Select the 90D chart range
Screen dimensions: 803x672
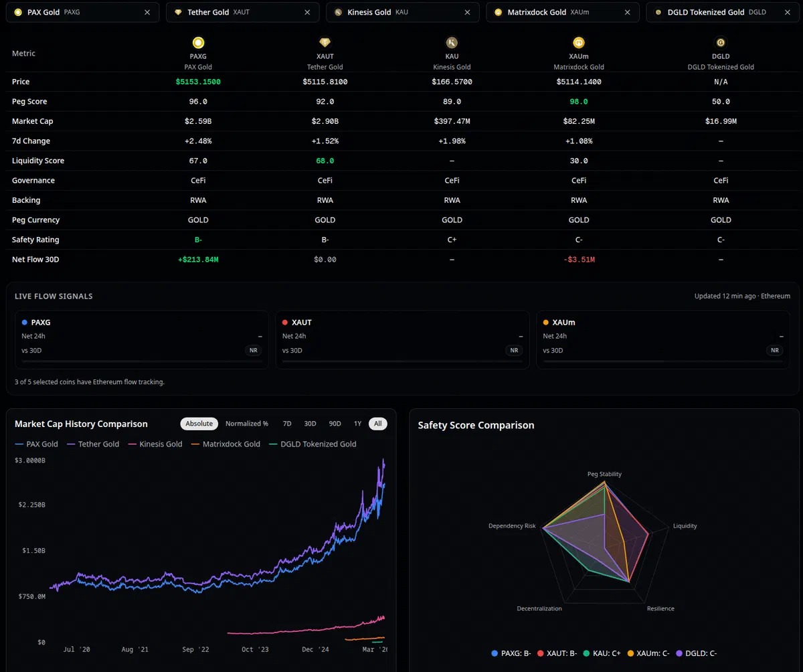335,424
